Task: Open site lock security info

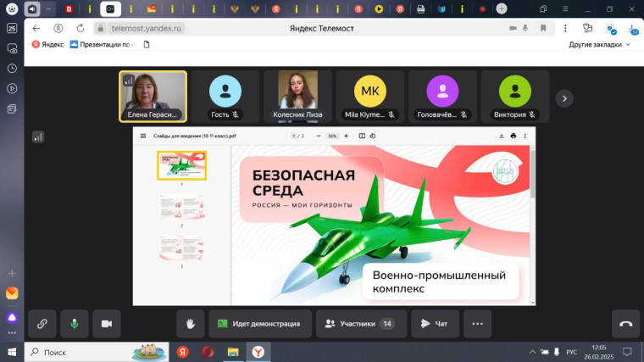Action: (x=100, y=28)
